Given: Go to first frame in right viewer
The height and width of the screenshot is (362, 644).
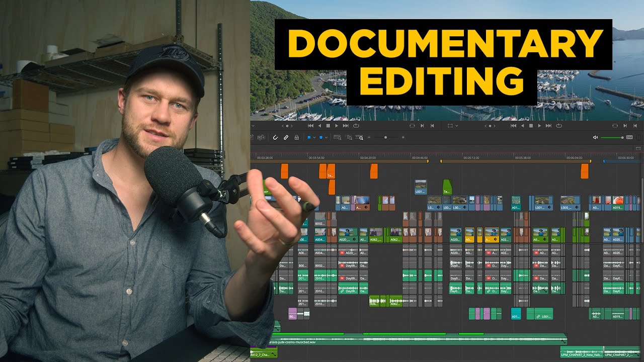Looking at the screenshot, I should [513, 126].
